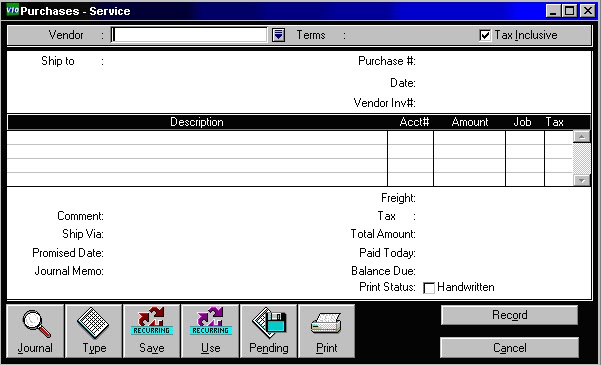Click the Purchases window title icon

tap(12, 10)
